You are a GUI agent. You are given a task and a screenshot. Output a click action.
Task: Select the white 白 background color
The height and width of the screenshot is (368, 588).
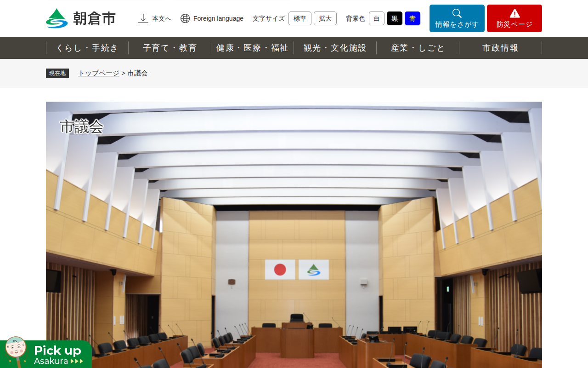377,18
